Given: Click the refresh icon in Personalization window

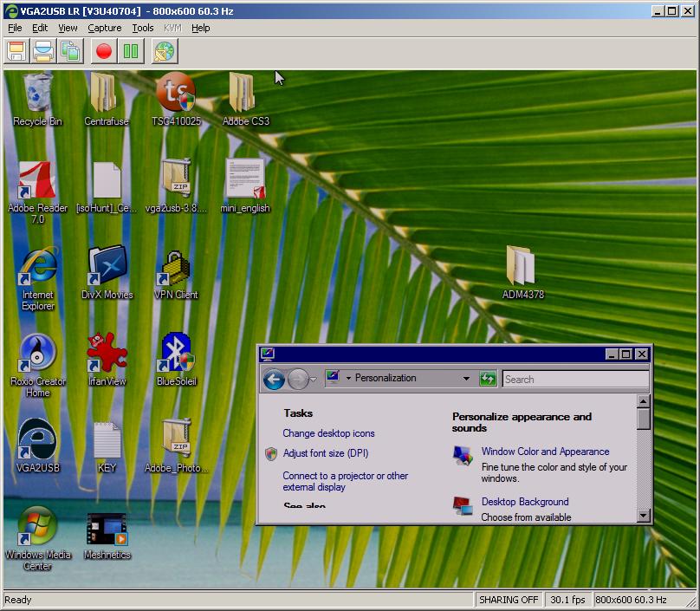Looking at the screenshot, I should [x=488, y=379].
